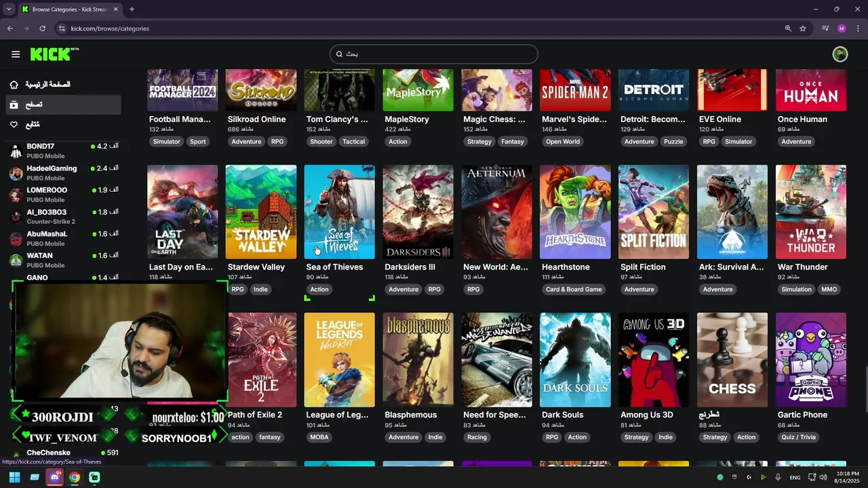Click the home icon in the sidebar
This screenshot has width=868, height=488.
pyautogui.click(x=14, y=85)
